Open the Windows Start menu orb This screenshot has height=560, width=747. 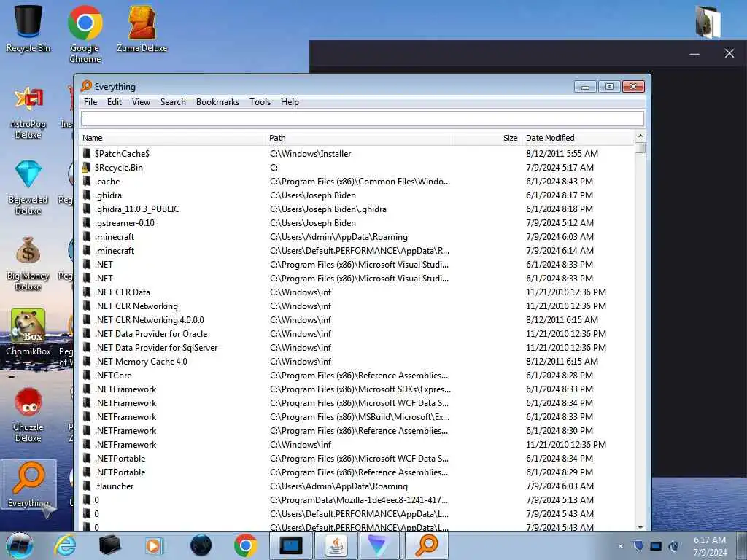coord(19,545)
